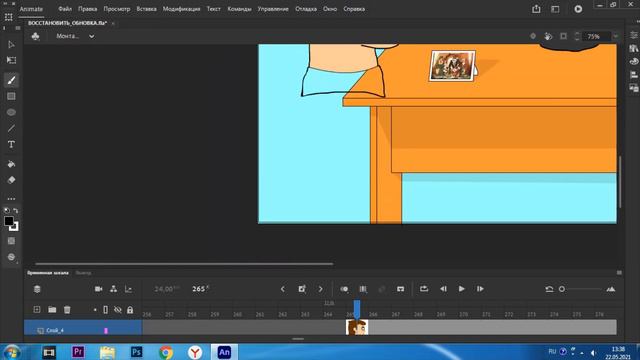The width and height of the screenshot is (640, 360).
Task: Step back one frame
Action: pos(443,289)
